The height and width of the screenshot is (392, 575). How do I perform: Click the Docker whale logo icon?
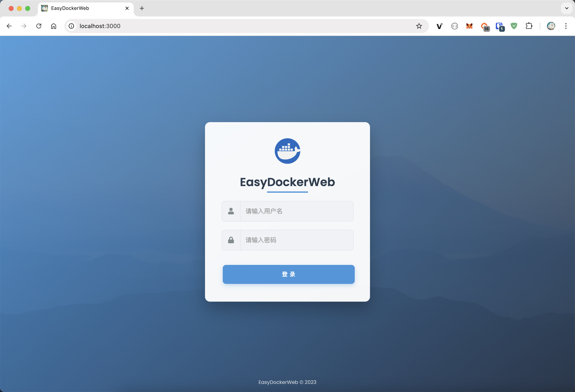click(x=287, y=151)
